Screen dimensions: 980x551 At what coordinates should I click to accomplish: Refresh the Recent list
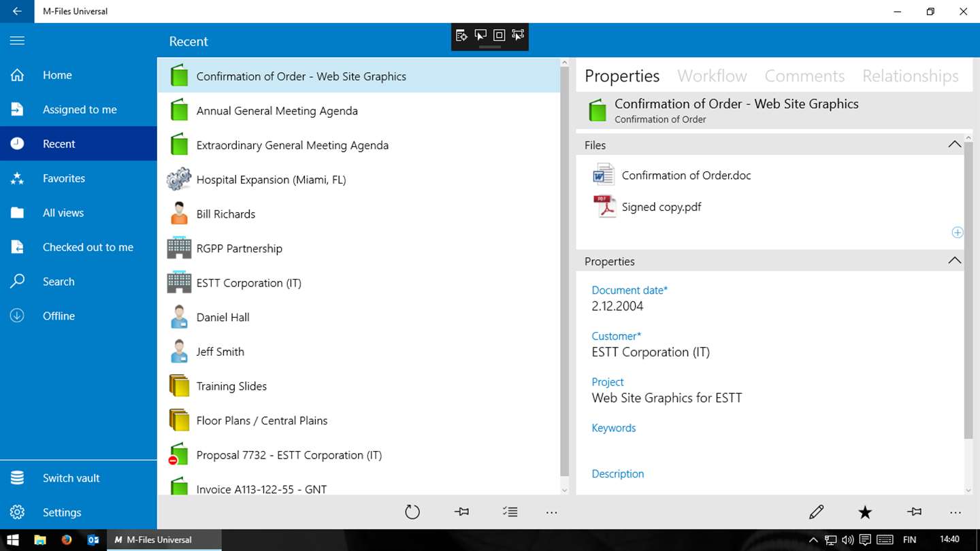412,512
